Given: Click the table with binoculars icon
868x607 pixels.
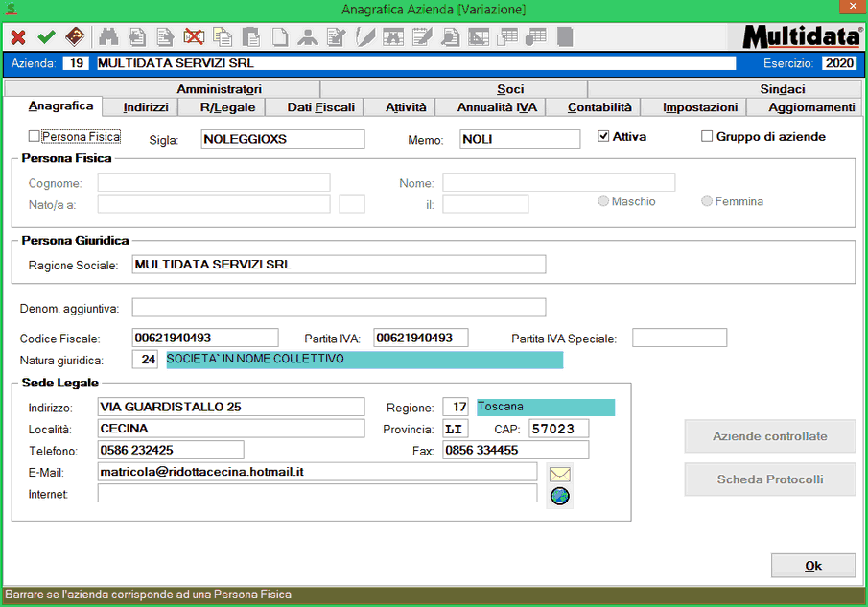Looking at the screenshot, I should click(393, 37).
